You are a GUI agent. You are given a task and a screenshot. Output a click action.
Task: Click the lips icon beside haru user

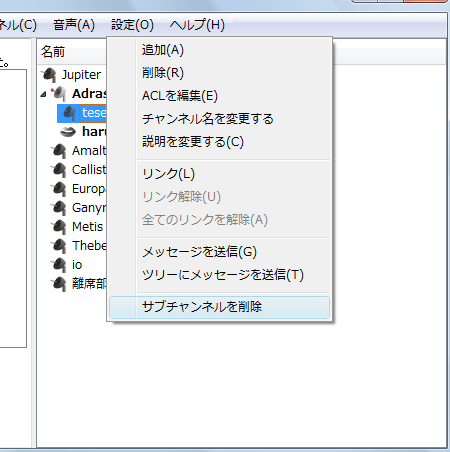[68, 132]
